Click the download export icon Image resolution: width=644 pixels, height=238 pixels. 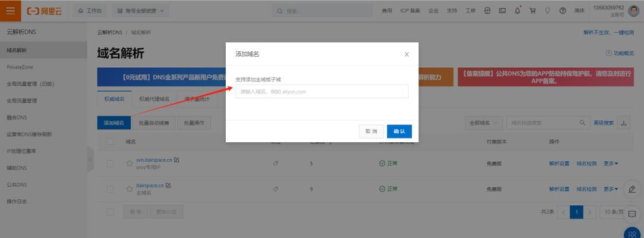pos(624,123)
